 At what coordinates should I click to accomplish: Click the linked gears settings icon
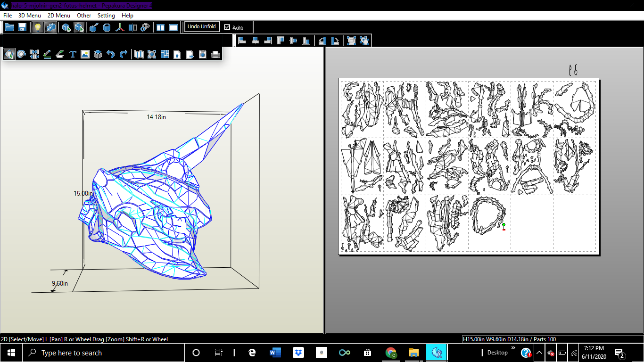point(145,27)
